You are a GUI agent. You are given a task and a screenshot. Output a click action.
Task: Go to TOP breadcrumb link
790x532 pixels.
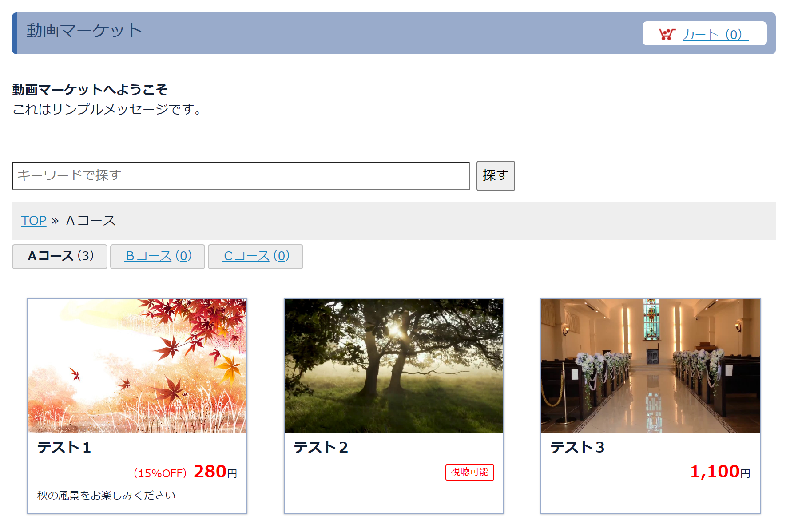[34, 221]
